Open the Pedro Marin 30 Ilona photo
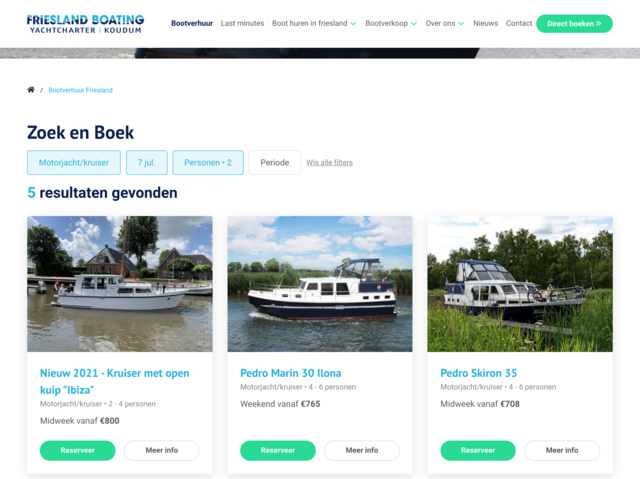The image size is (640, 479). (x=320, y=284)
